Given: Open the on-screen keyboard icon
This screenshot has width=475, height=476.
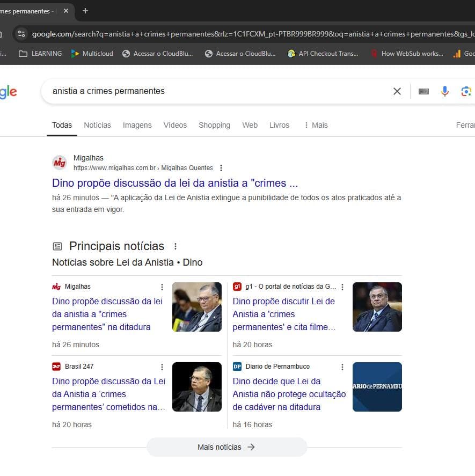Looking at the screenshot, I should tap(423, 91).
